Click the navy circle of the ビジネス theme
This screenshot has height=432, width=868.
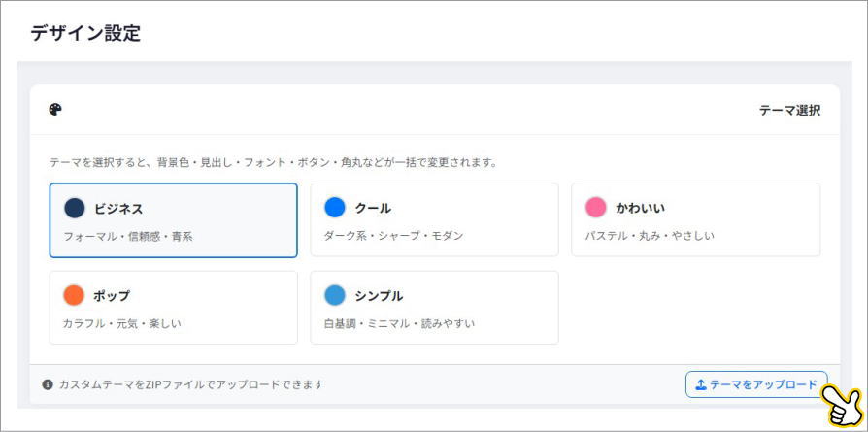75,208
